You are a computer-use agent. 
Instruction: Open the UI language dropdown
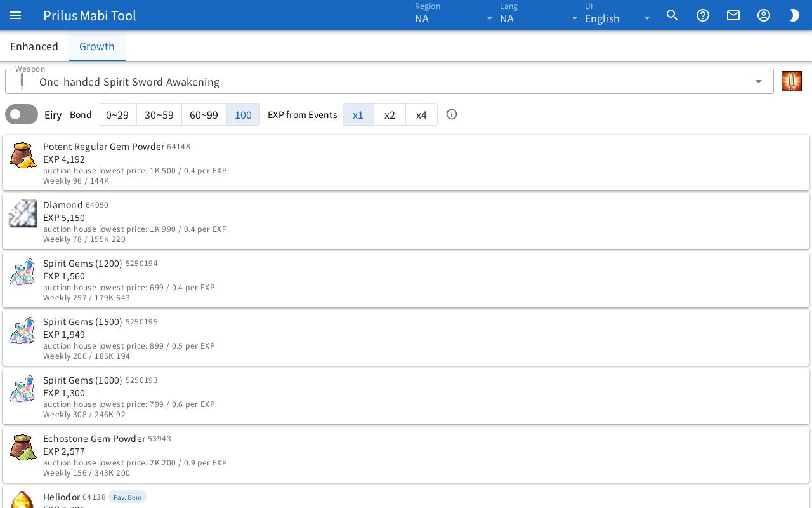[618, 15]
